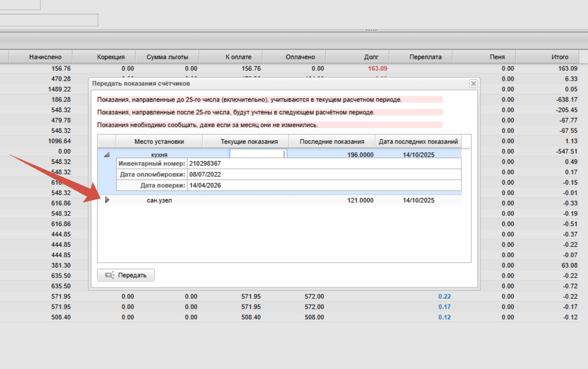Click the Итого column header

[560, 57]
